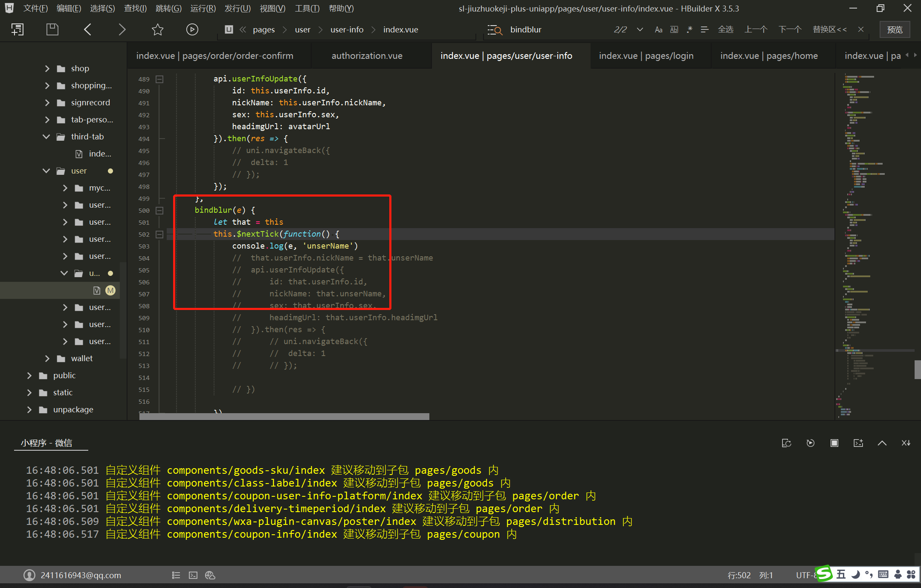This screenshot has width=921, height=588.
Task: Click 下一个 next match button
Action: [x=790, y=29]
